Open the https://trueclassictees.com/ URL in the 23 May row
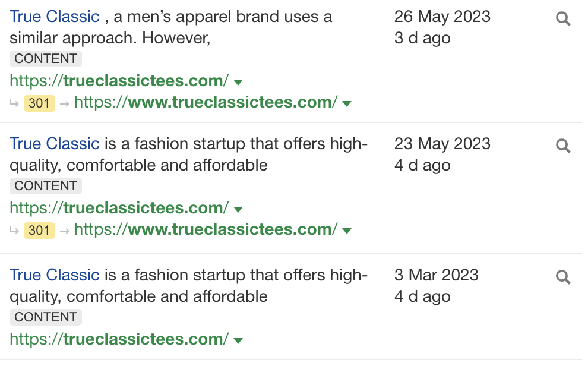This screenshot has width=588, height=366. (x=119, y=208)
